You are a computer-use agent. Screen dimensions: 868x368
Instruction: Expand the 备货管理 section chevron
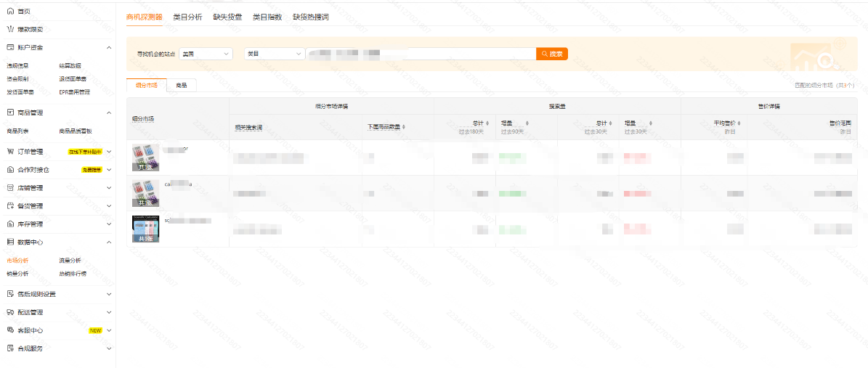click(109, 206)
